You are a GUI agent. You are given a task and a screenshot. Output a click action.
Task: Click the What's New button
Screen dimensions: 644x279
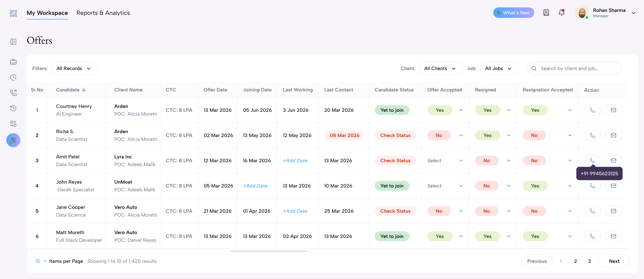click(514, 13)
